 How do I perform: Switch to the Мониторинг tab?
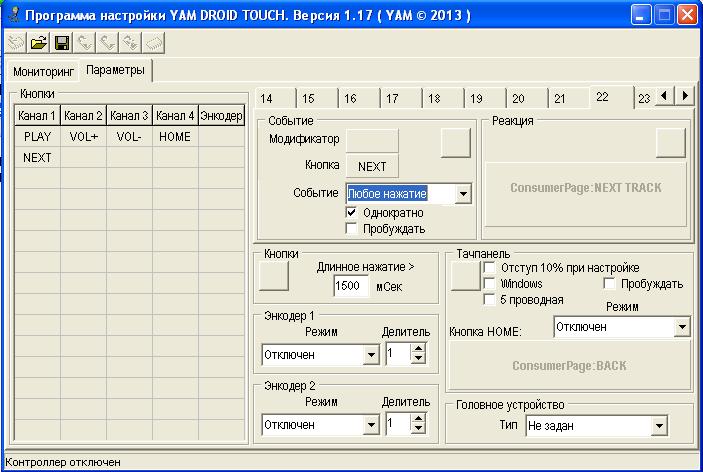point(44,72)
